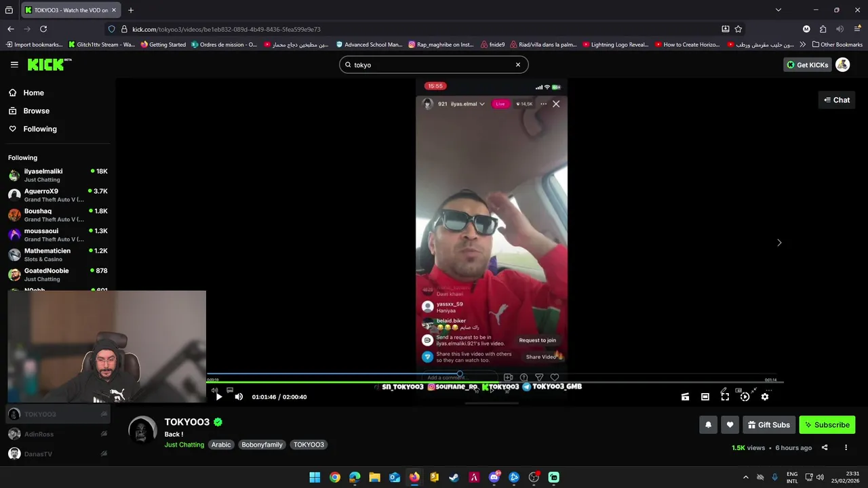Screen dimensions: 868x488
Task: Toggle notification bell for TOKYOO3
Action: [708, 425]
